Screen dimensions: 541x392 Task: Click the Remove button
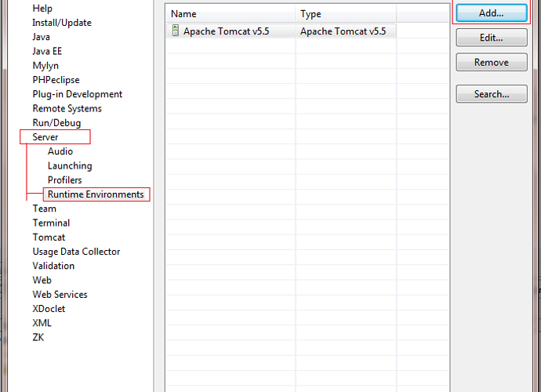tap(492, 62)
